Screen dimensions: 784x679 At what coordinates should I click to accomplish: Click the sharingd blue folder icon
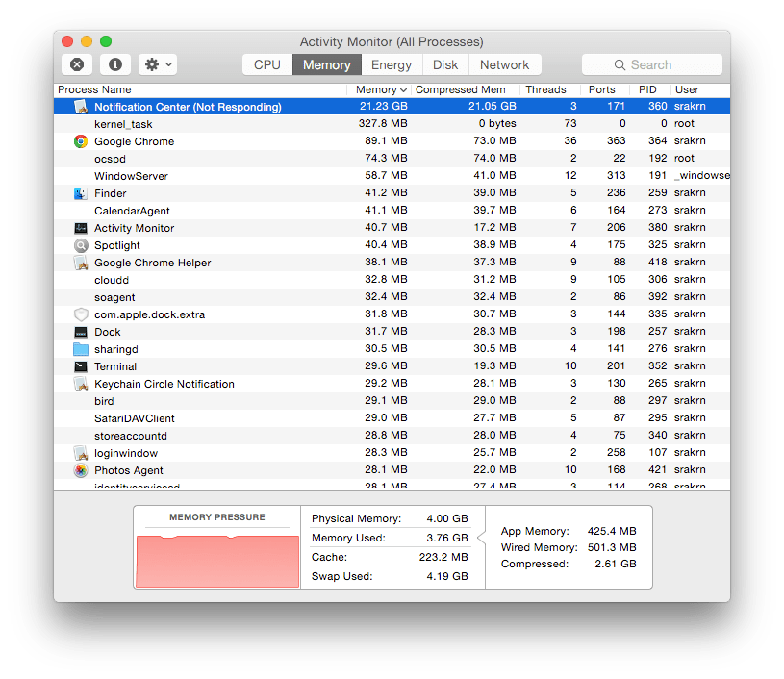[x=81, y=349]
